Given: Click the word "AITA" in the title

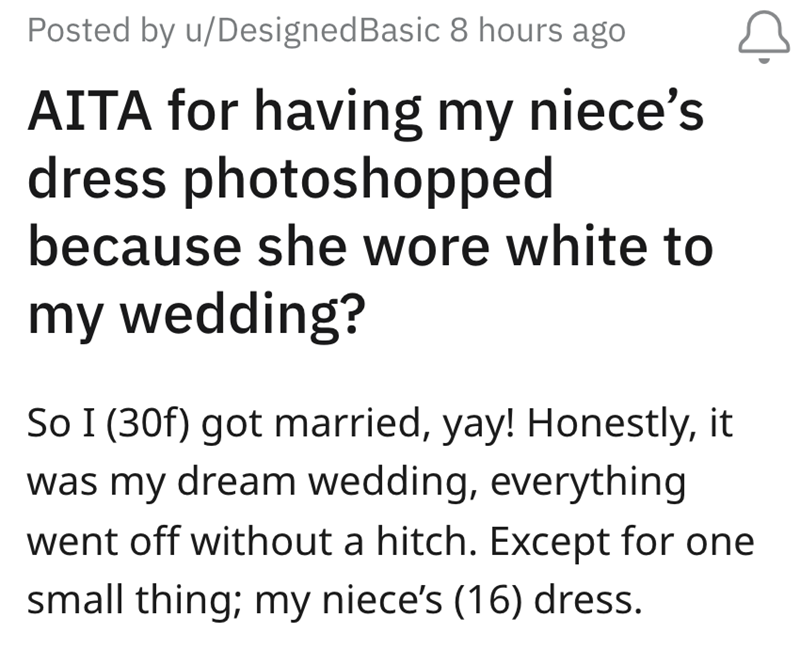Looking at the screenshot, I should click(82, 114).
